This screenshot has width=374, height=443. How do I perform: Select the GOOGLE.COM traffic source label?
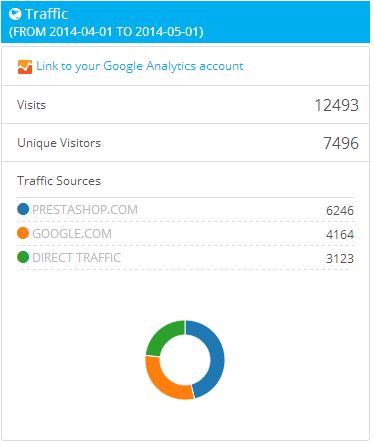click(72, 234)
